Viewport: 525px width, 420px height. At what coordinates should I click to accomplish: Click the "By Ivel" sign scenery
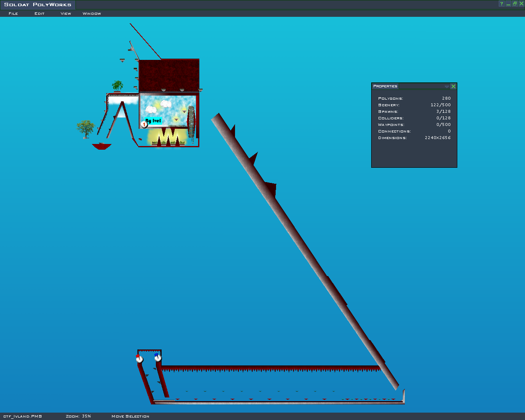click(x=154, y=121)
